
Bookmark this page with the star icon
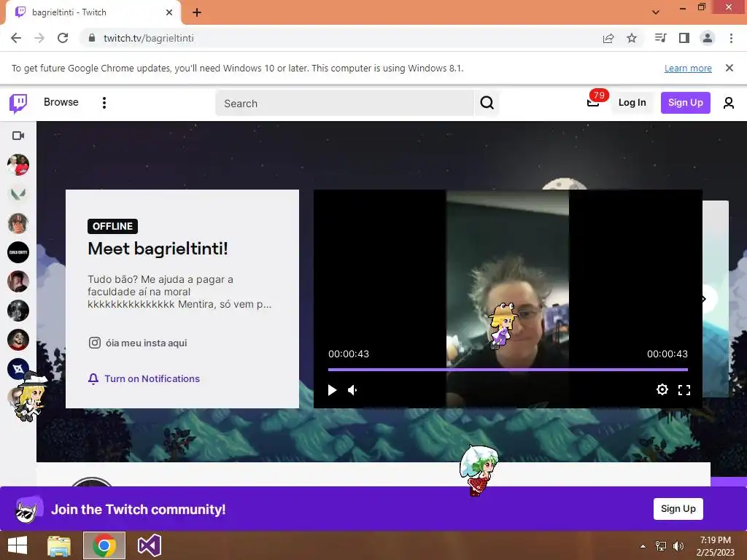click(x=632, y=38)
